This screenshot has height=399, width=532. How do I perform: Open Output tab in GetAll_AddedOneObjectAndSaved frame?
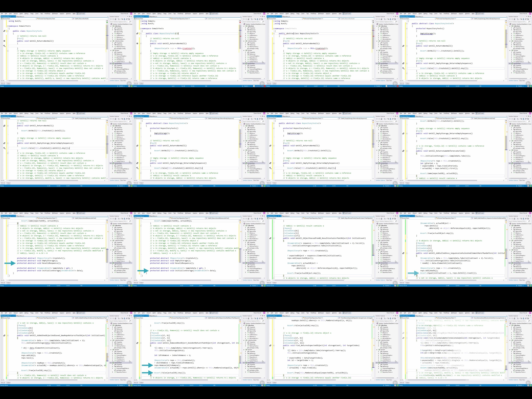pyautogui.click(x=8, y=382)
